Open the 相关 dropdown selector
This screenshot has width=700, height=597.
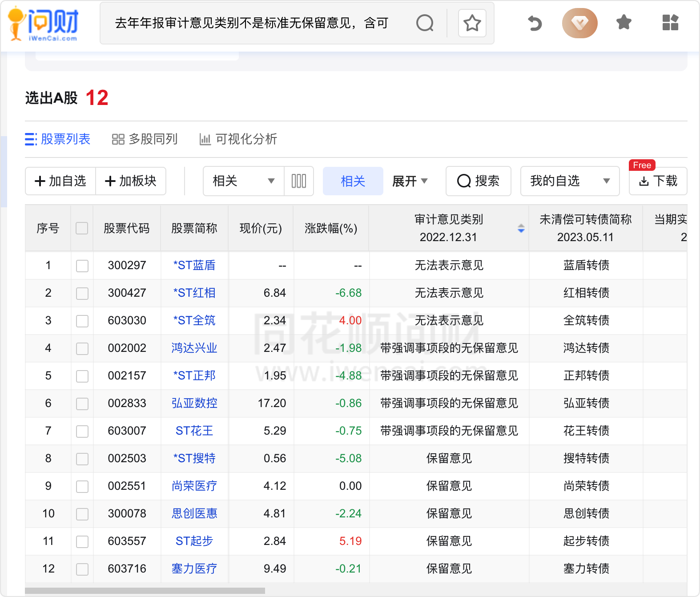tap(243, 181)
